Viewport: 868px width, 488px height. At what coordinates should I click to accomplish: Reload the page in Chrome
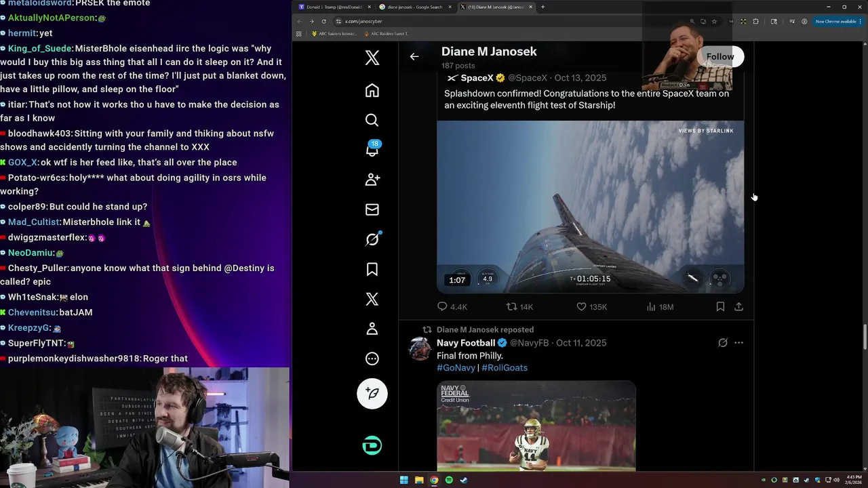click(x=323, y=21)
